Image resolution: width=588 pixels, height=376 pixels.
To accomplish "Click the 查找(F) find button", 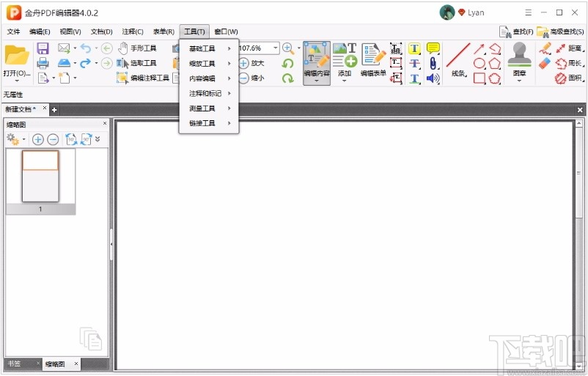I will (x=516, y=32).
